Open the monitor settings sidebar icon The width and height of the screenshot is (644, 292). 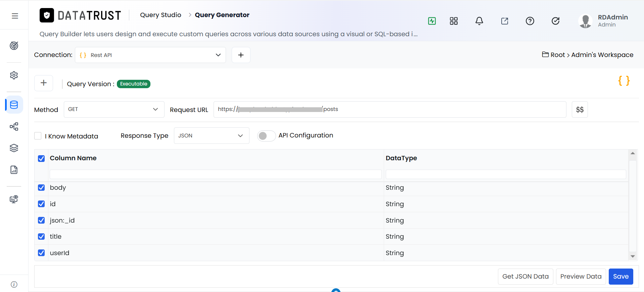coord(14,199)
